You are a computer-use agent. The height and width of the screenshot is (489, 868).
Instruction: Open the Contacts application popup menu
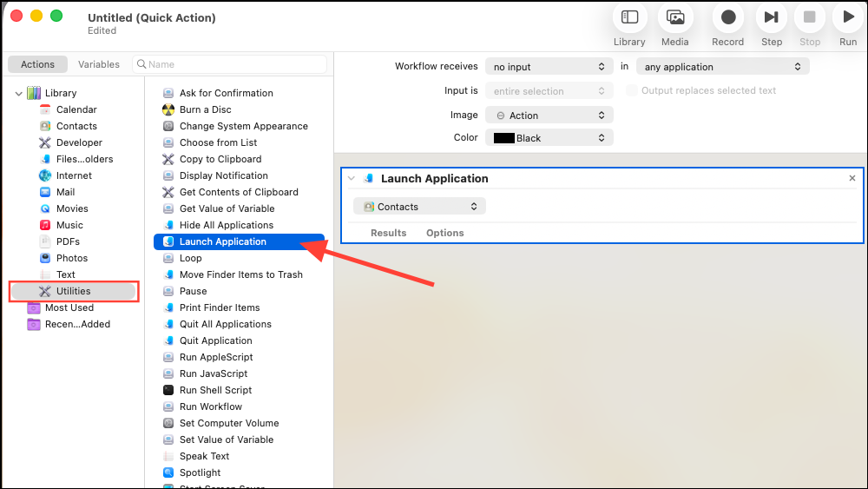pyautogui.click(x=419, y=207)
